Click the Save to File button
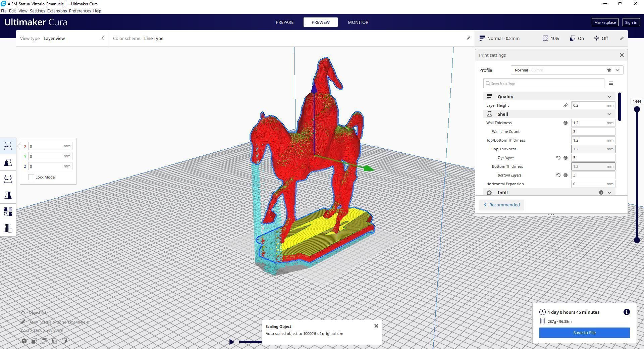 pyautogui.click(x=584, y=333)
